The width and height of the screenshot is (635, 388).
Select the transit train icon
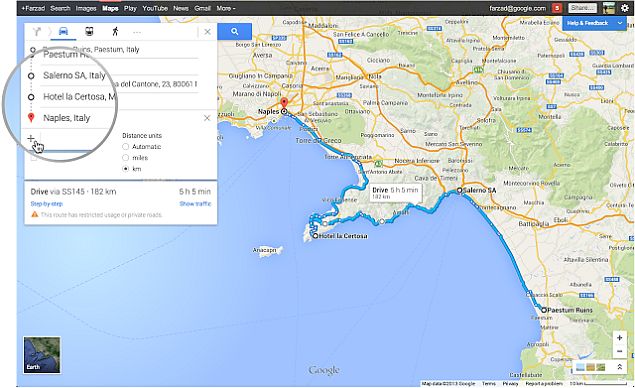89,31
